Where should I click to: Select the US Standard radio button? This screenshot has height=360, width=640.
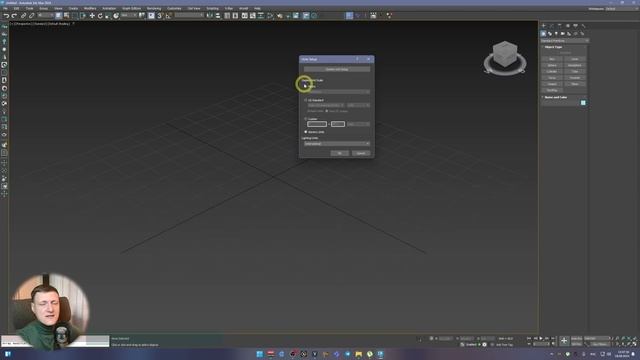click(x=306, y=100)
